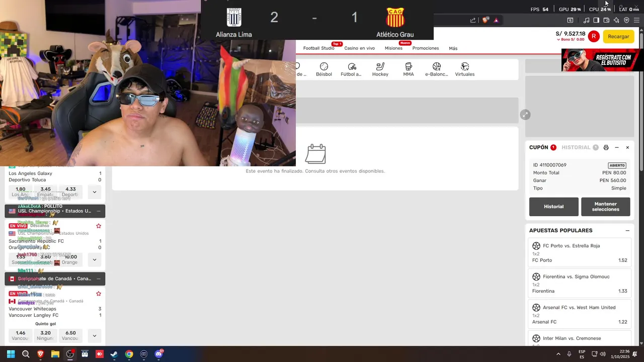Open OBS Studio from the taskbar

pos(70,354)
